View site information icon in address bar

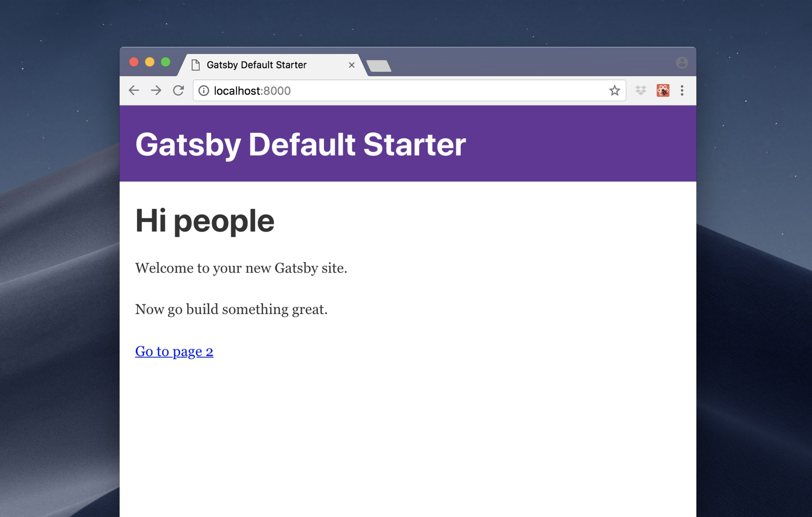(204, 90)
